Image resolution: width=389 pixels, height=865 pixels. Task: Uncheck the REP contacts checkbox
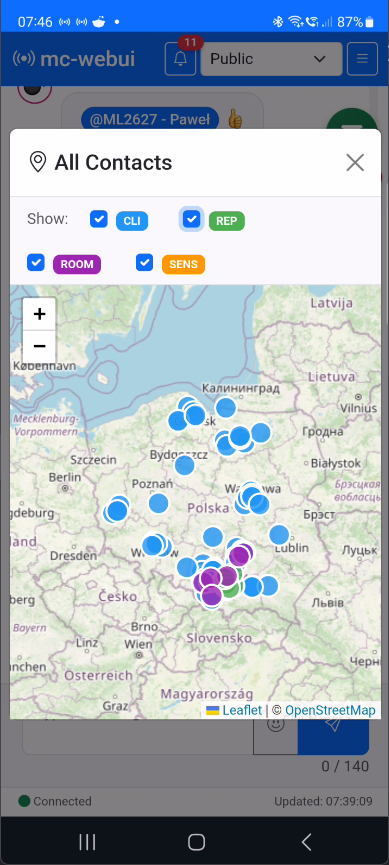(x=191, y=219)
